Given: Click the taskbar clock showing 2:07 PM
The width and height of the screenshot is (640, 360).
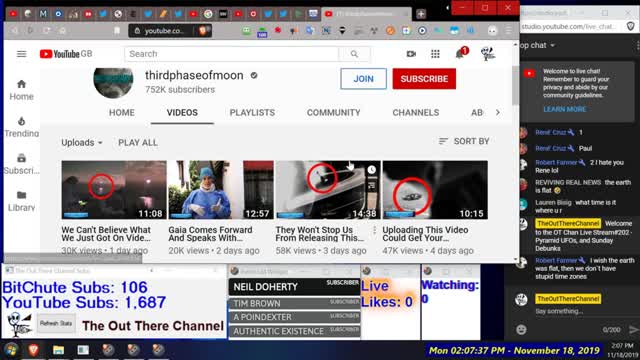Looking at the screenshot, I should (x=622, y=350).
